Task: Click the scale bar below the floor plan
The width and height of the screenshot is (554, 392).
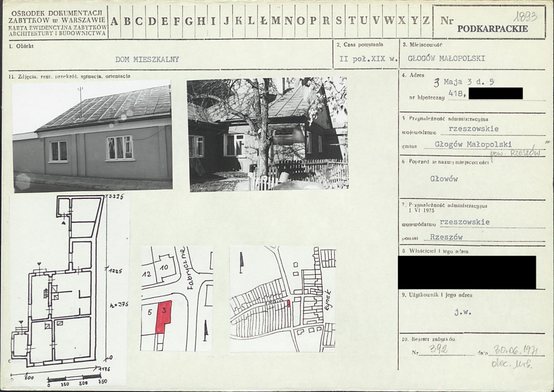Action: (x=74, y=378)
